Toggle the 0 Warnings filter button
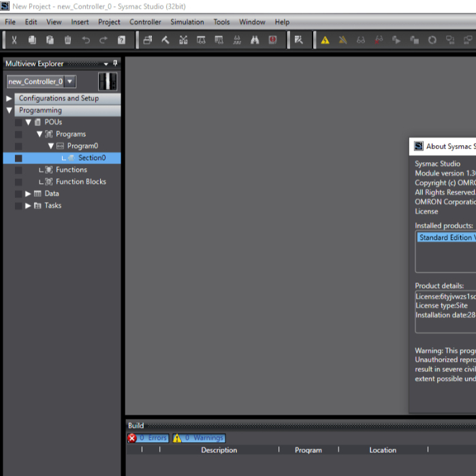This screenshot has height=476, width=476. pos(199,438)
